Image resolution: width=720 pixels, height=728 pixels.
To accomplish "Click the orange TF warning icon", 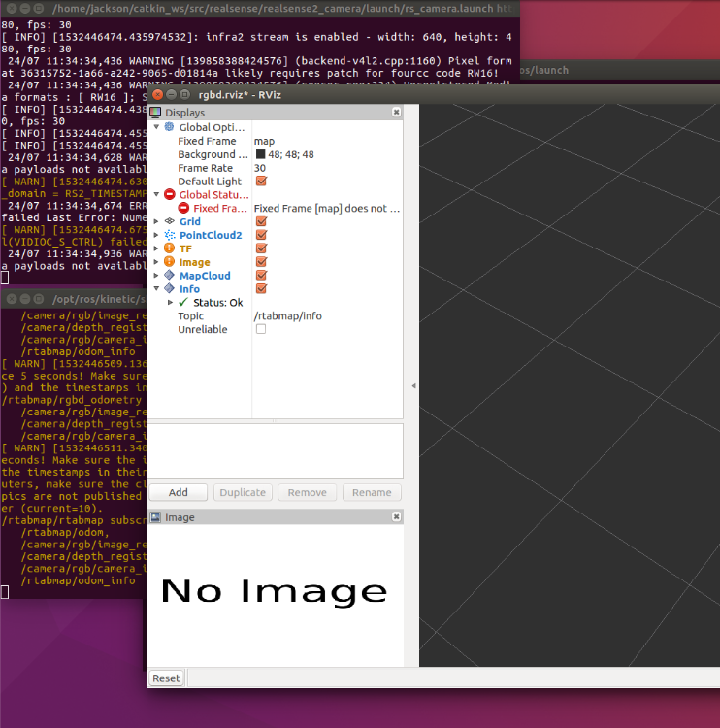I will point(170,249).
